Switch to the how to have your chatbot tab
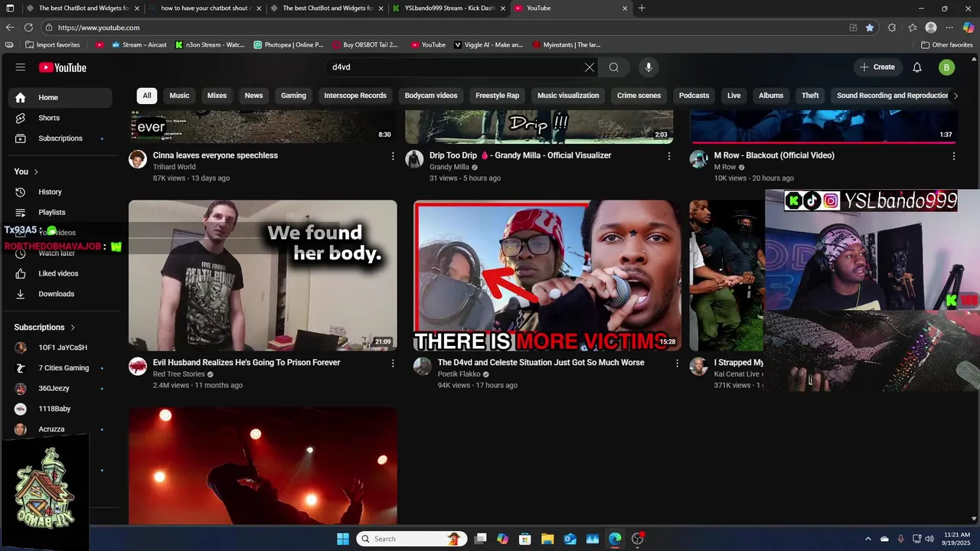980x551 pixels. point(204,8)
